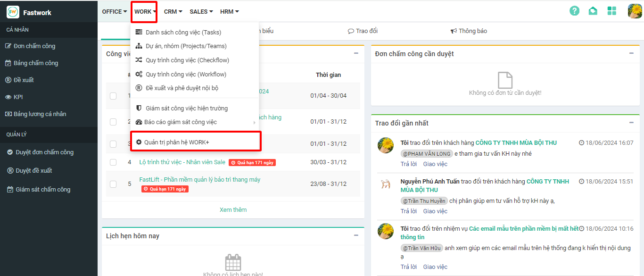Select Danh sách công việc (Tasks) menu item

(183, 33)
